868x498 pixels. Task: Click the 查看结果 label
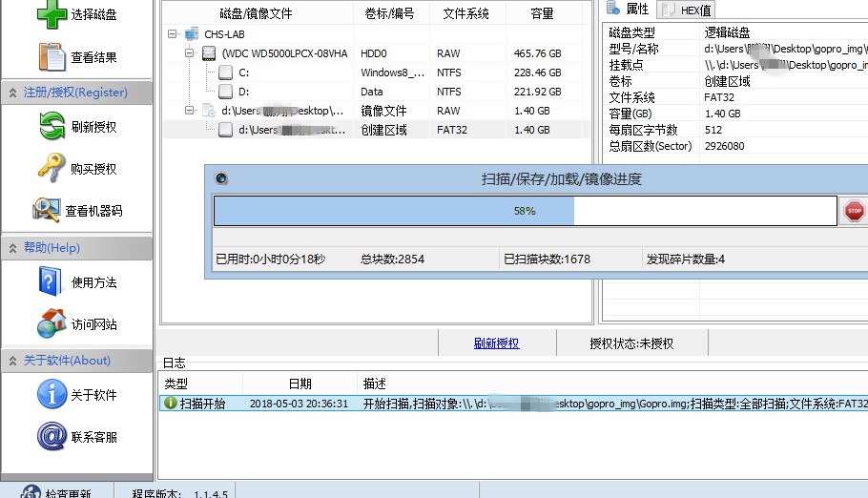coord(94,57)
